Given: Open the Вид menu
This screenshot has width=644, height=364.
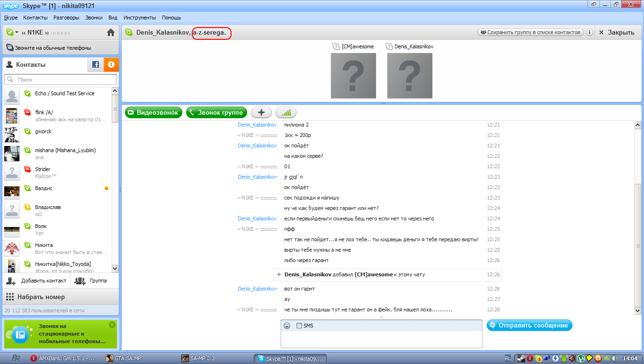Looking at the screenshot, I should pyautogui.click(x=113, y=18).
